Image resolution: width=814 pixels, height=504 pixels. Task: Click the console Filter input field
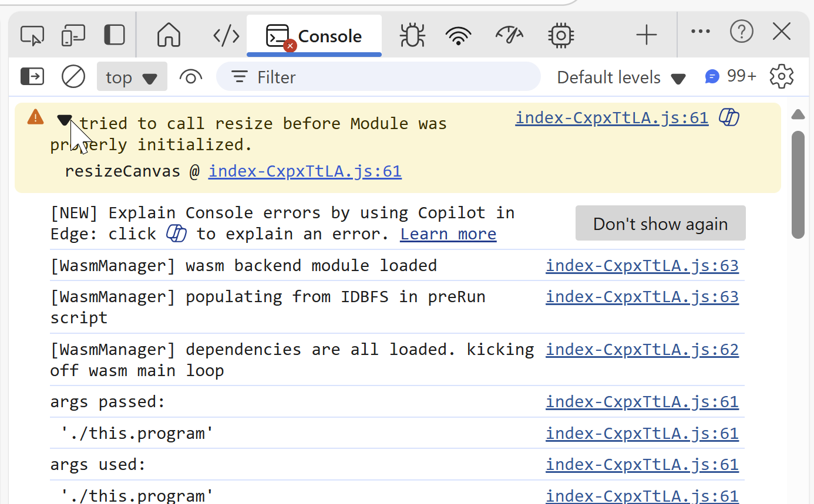pos(388,77)
